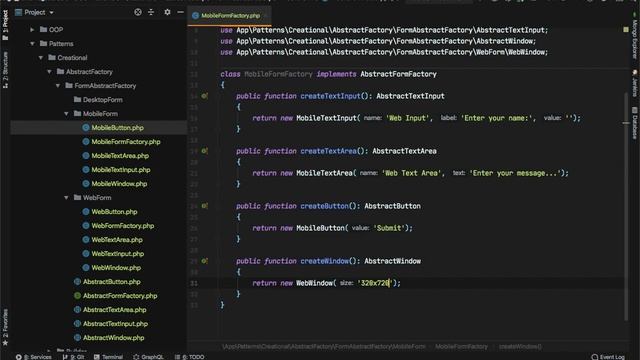Open the Database tool window

pos(634,123)
